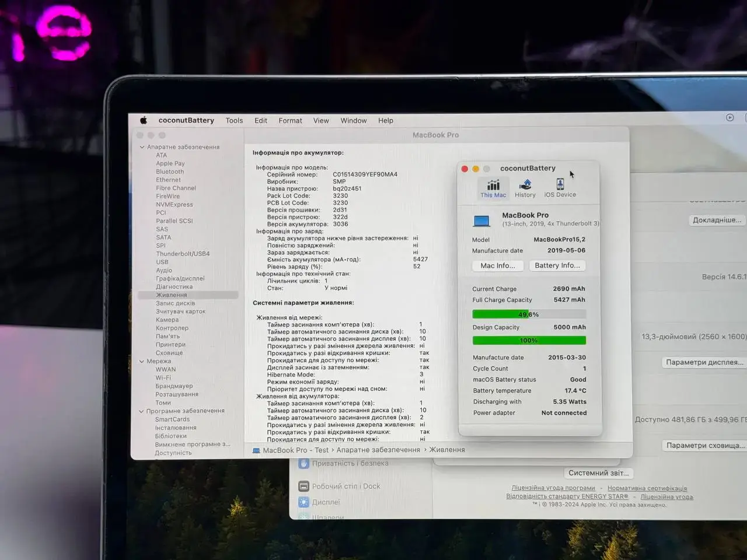Open the ENERGY STAR compliance link
This screenshot has width=747, height=560.
pyautogui.click(x=567, y=496)
